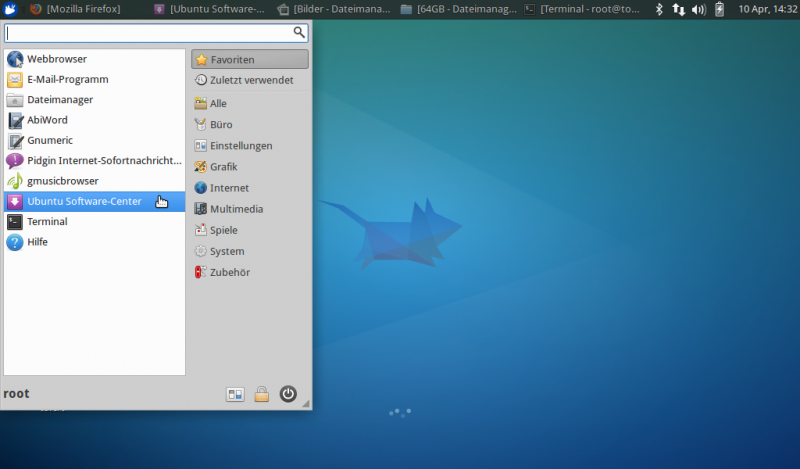Screen dimensions: 800x469
Task: Lock the screen with padlock button
Action: coord(262,394)
